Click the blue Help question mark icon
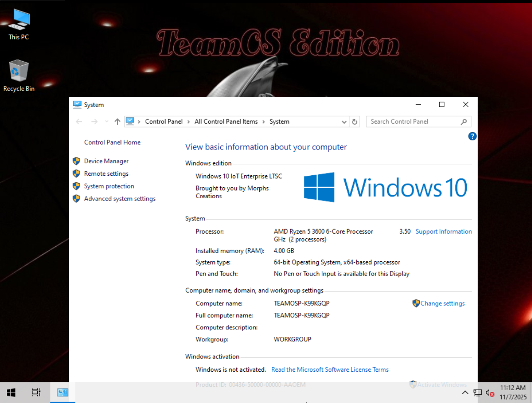 (x=472, y=136)
